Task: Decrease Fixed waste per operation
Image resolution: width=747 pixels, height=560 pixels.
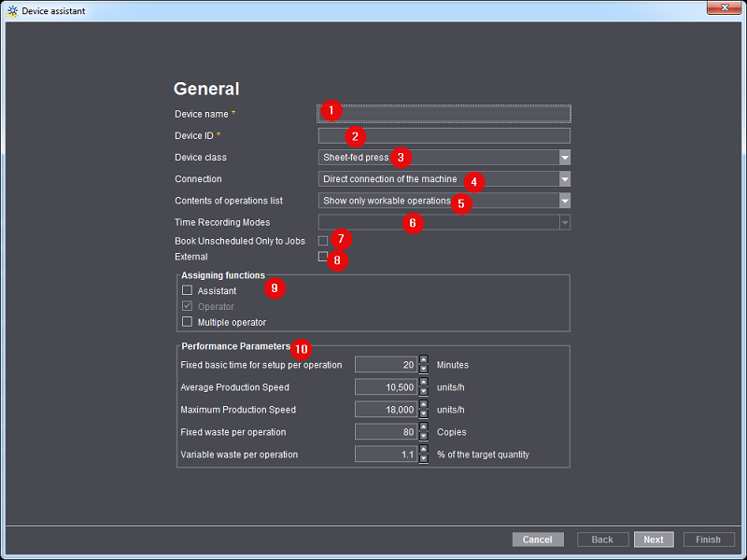Action: click(425, 435)
